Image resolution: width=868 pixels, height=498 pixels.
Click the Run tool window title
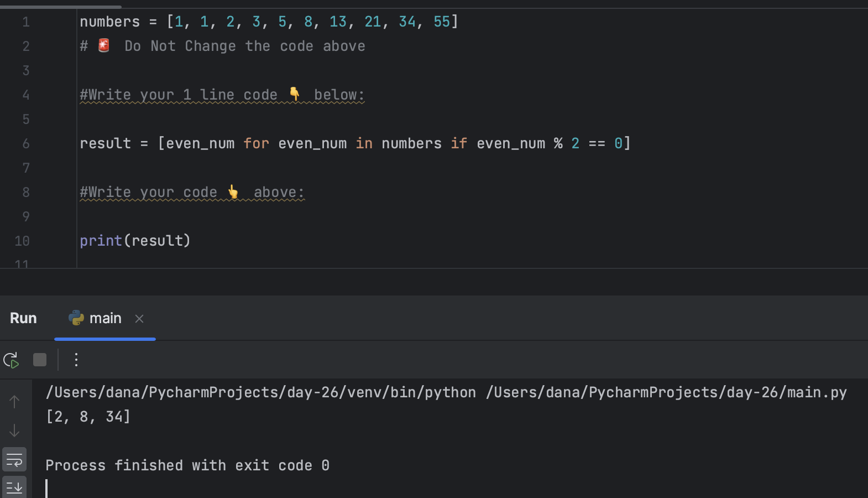(23, 318)
